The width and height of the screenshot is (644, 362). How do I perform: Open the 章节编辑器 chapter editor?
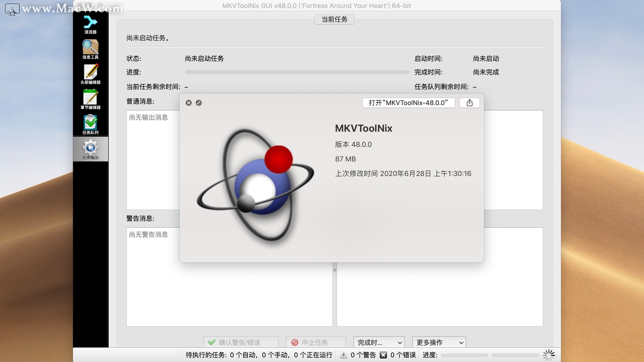click(91, 100)
